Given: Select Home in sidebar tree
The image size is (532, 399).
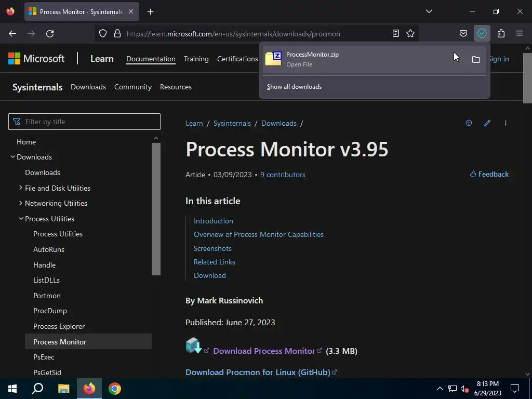Looking at the screenshot, I should click(26, 142).
